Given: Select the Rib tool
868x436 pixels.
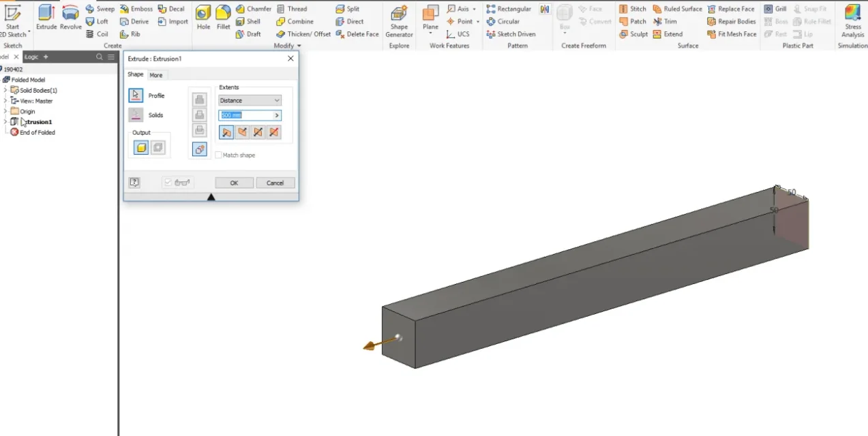Looking at the screenshot, I should (130, 33).
